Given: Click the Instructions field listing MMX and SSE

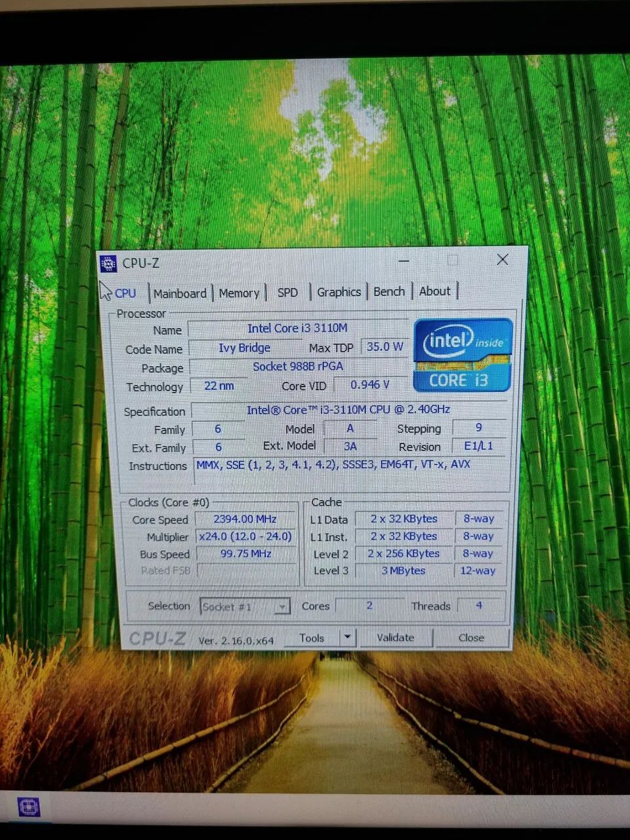Looking at the screenshot, I should [331, 464].
